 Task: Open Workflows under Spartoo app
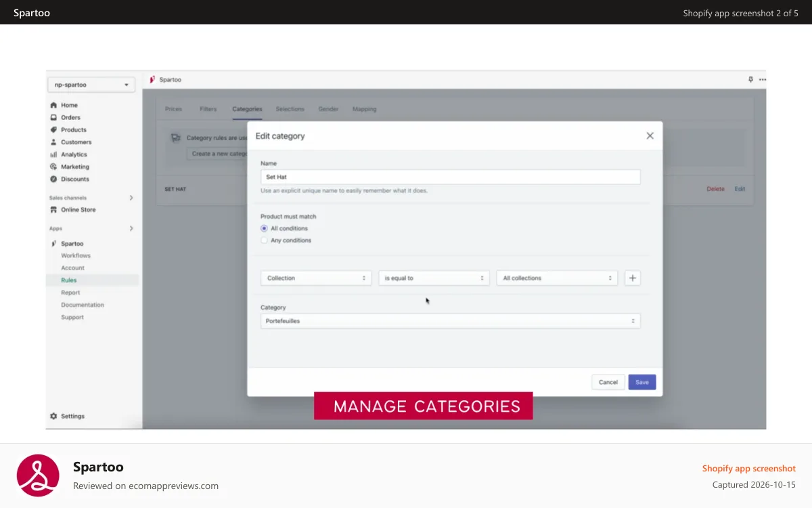76,255
